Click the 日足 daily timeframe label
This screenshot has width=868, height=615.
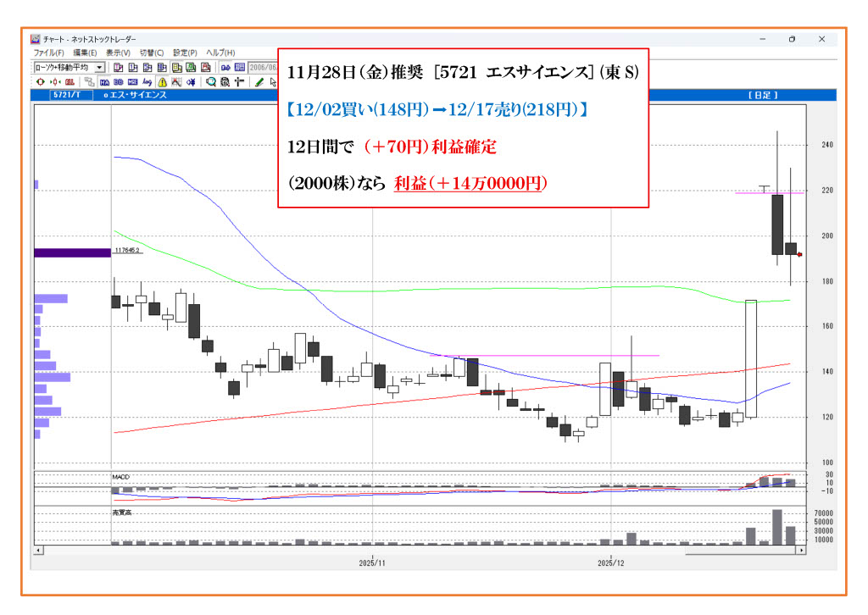click(762, 96)
